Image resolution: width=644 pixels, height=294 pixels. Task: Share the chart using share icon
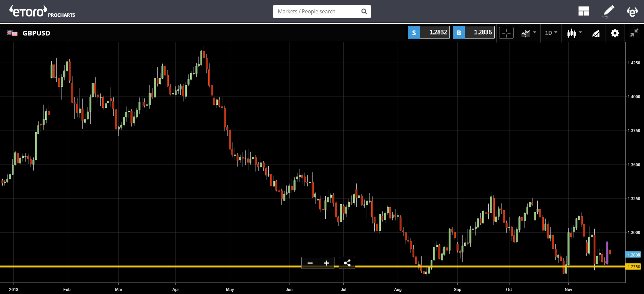point(347,263)
